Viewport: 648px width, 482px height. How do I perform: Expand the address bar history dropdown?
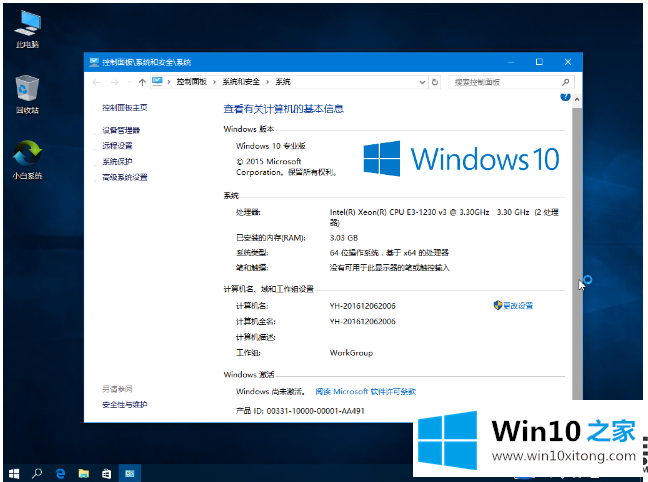[422, 81]
